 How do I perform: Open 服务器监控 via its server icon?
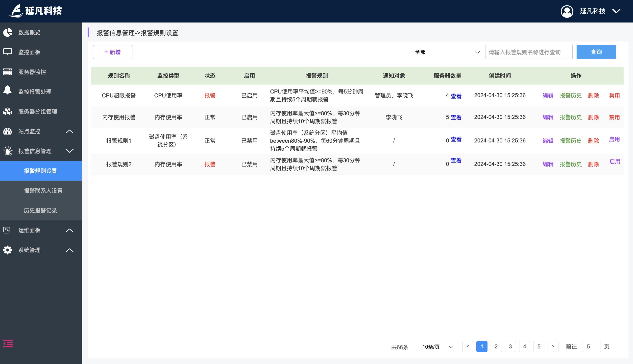[8, 72]
